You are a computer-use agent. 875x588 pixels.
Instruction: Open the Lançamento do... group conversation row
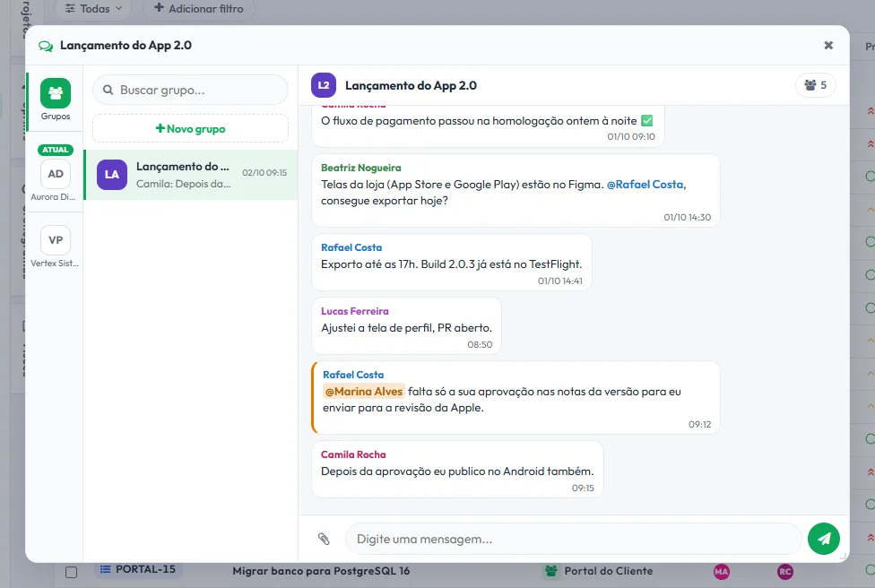(191, 175)
